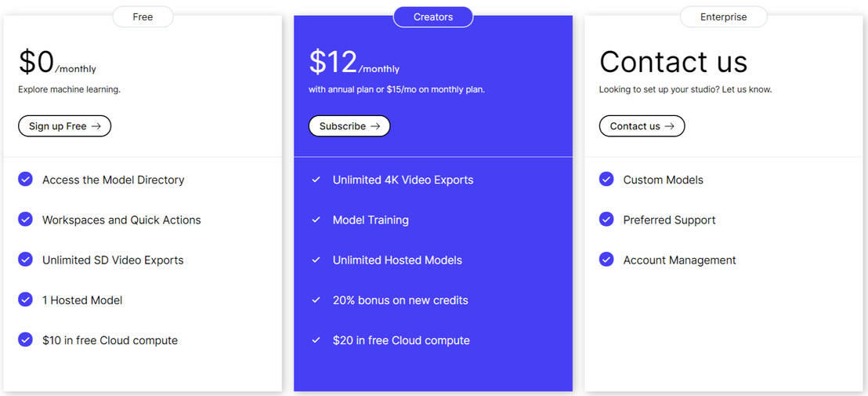Click the 'Custom Models' feature text
The image size is (868, 396).
(664, 180)
